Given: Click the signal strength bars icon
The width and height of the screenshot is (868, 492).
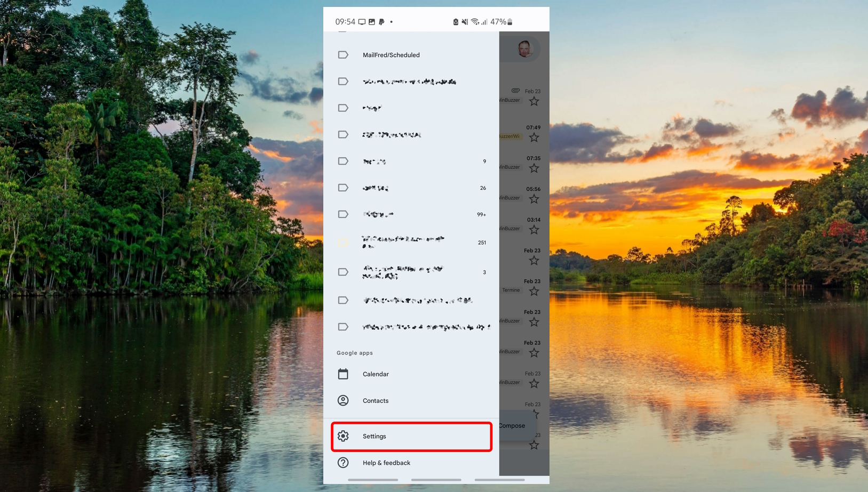Looking at the screenshot, I should tap(484, 22).
